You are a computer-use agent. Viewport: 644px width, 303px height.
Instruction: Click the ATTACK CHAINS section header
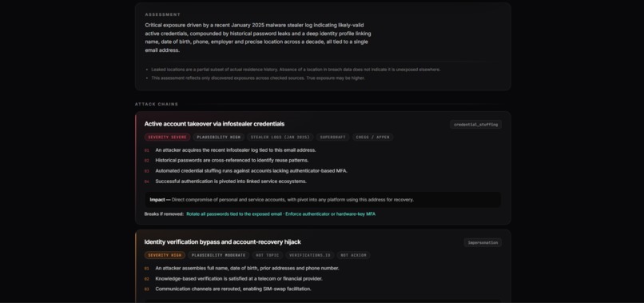(157, 104)
